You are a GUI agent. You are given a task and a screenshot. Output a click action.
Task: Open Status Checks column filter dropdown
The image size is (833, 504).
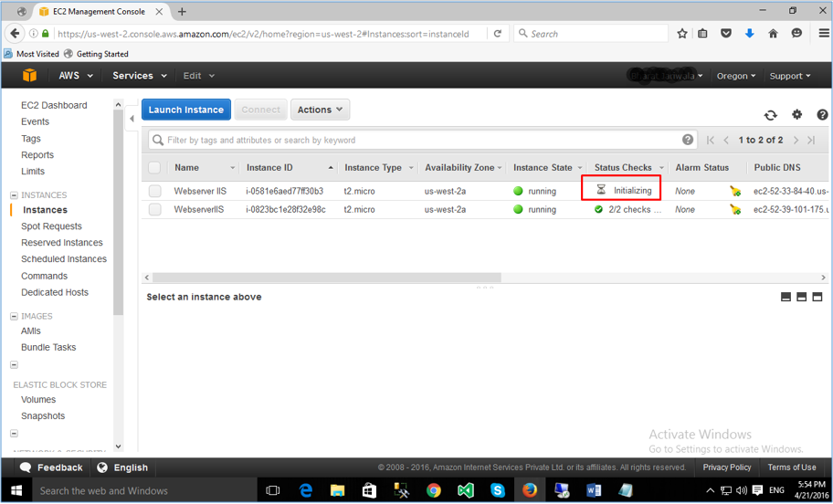click(x=661, y=168)
